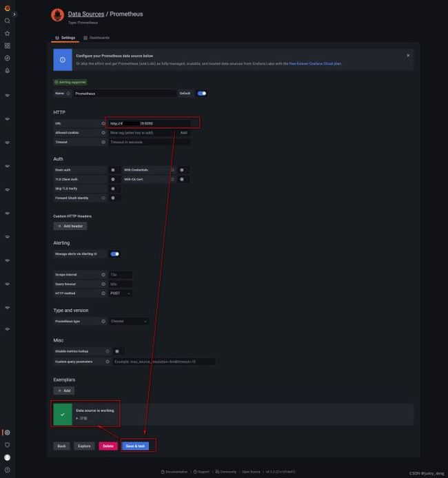Click the Custom query parameters info icon
The image size is (448, 478).
(108, 362)
